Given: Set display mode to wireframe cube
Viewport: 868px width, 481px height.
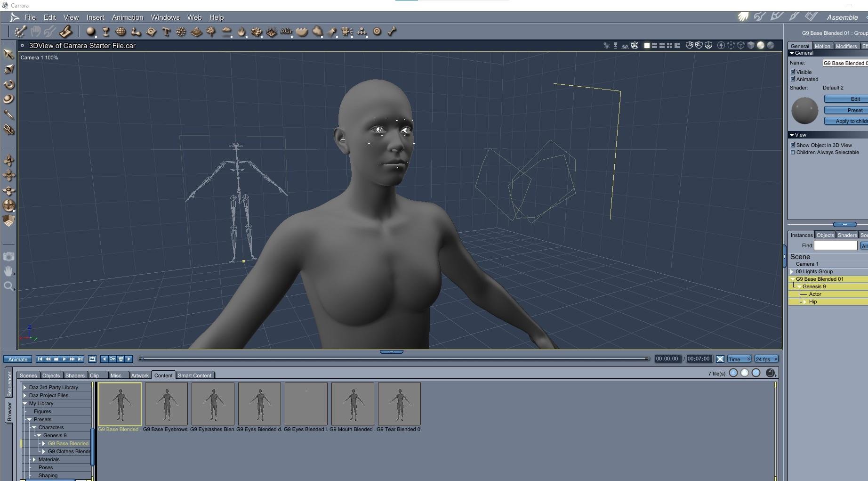Looking at the screenshot, I should point(740,46).
